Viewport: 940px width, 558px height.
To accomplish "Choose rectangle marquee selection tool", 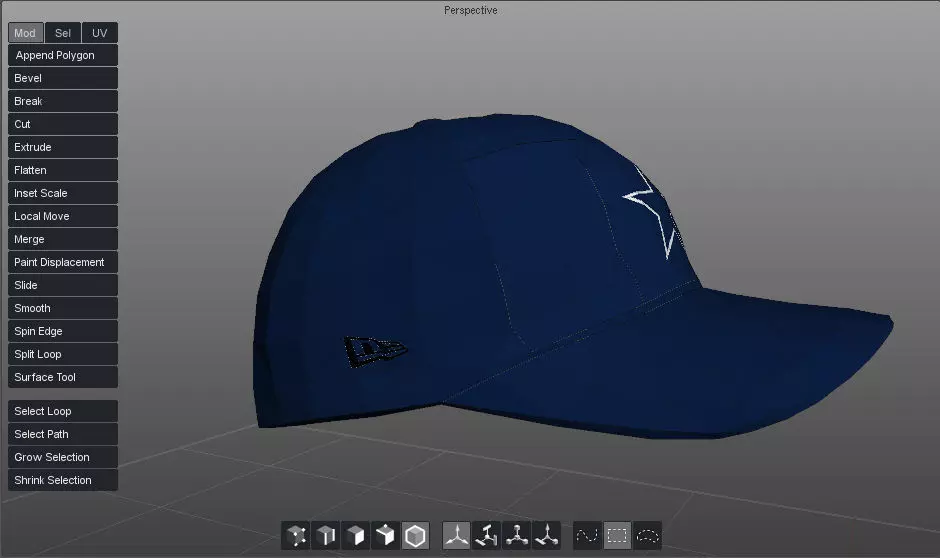I will [617, 535].
